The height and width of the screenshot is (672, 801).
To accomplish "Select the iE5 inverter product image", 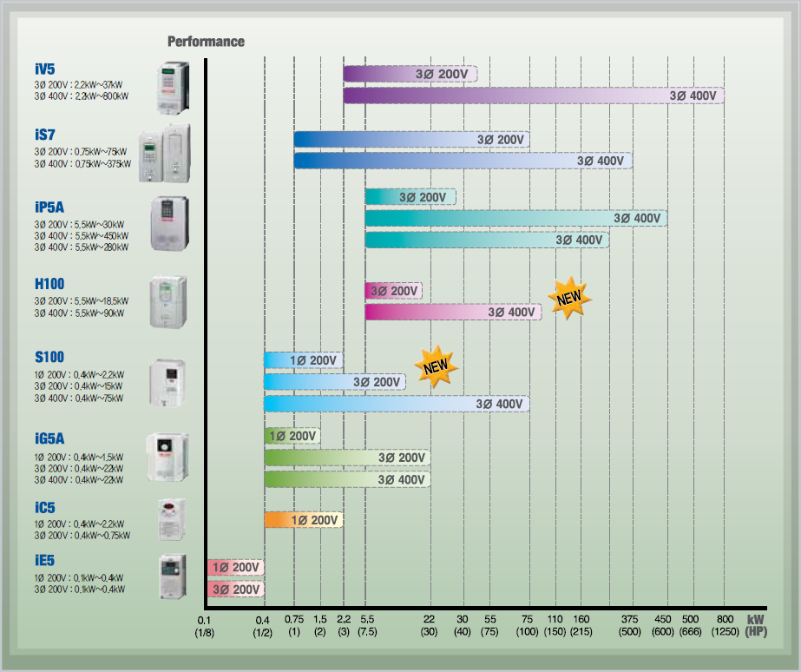I will 172,577.
